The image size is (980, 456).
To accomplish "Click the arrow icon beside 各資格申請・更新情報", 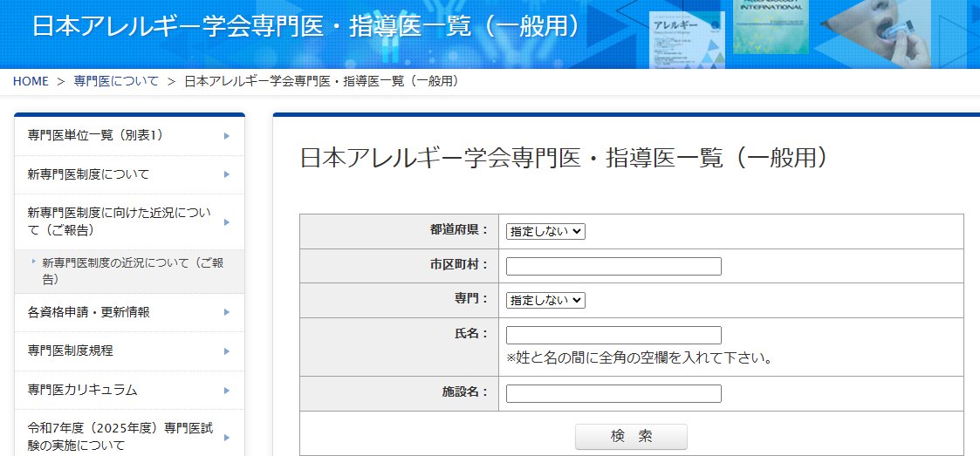I will click(x=227, y=312).
